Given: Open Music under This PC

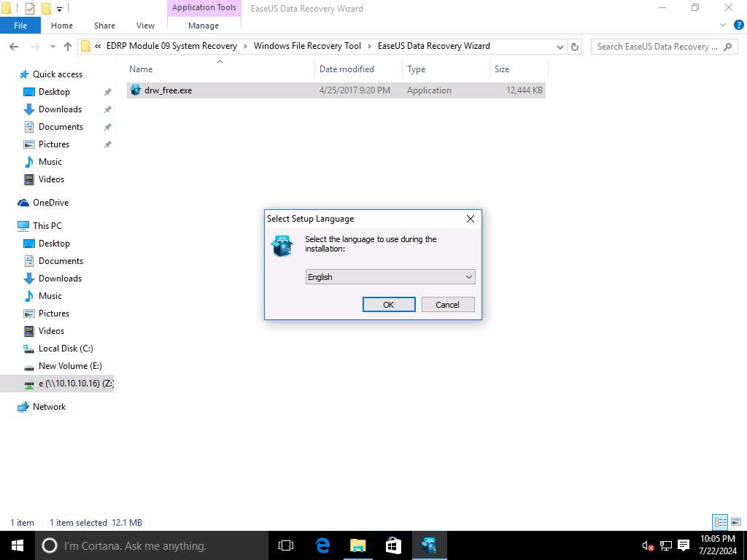Looking at the screenshot, I should tap(50, 296).
